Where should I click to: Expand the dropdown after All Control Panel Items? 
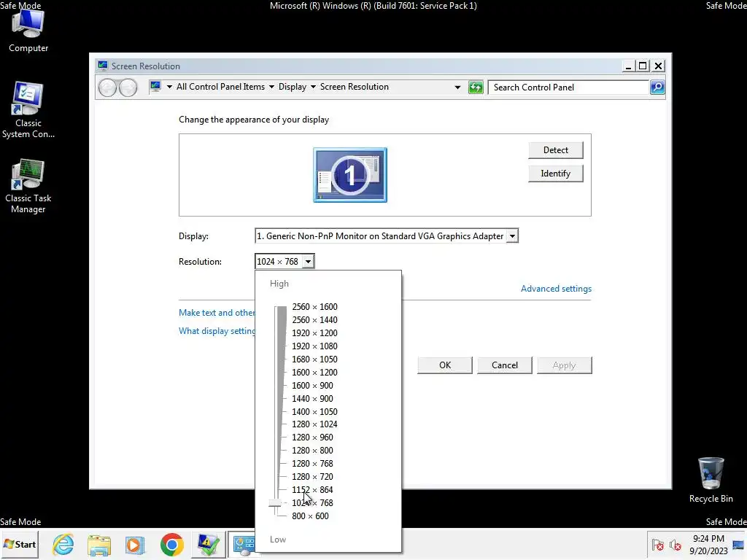[271, 87]
